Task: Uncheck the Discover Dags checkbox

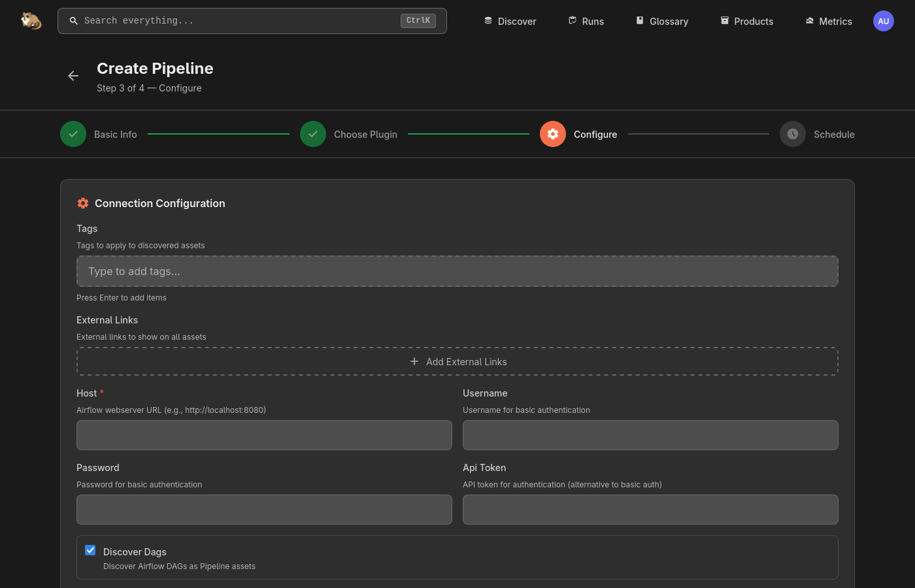Action: [90, 550]
